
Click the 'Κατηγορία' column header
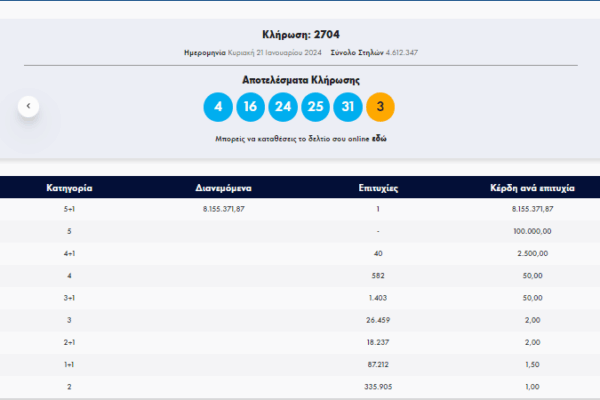[x=70, y=187]
